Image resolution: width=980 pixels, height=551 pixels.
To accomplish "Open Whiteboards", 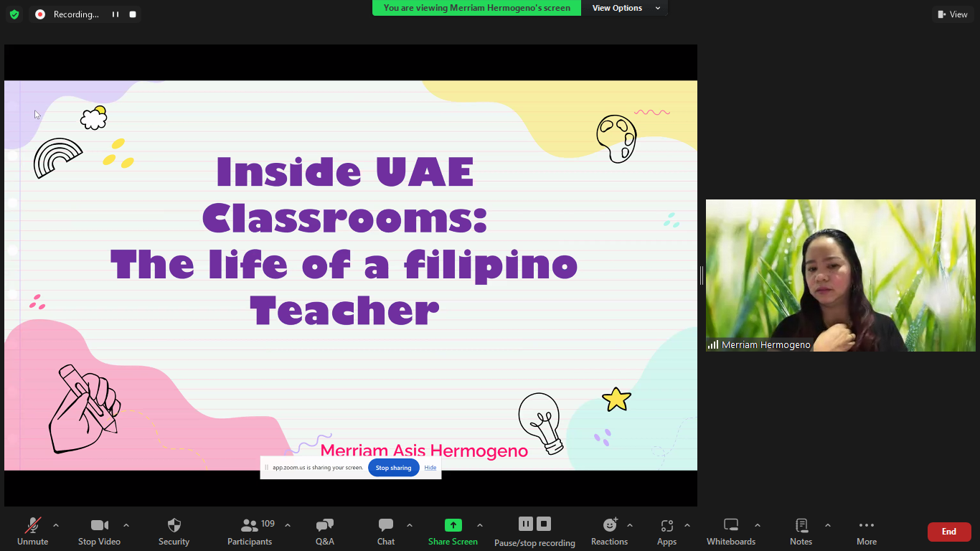I will pos(730,531).
